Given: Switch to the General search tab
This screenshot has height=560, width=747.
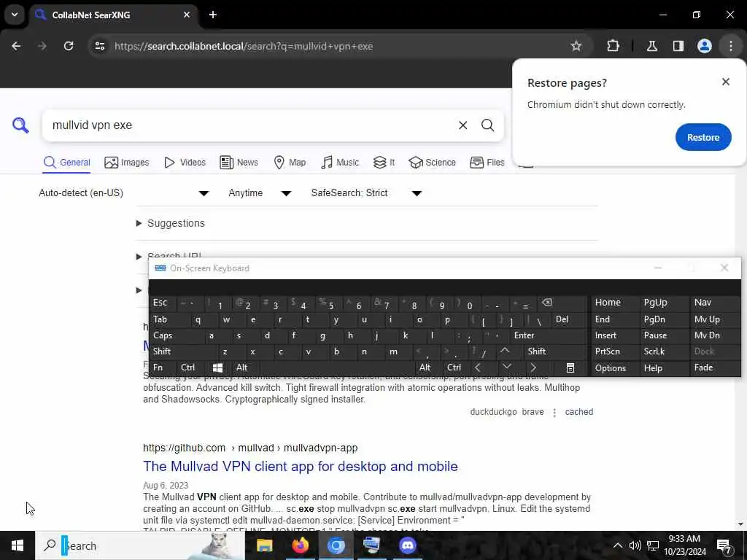Looking at the screenshot, I should 66,163.
